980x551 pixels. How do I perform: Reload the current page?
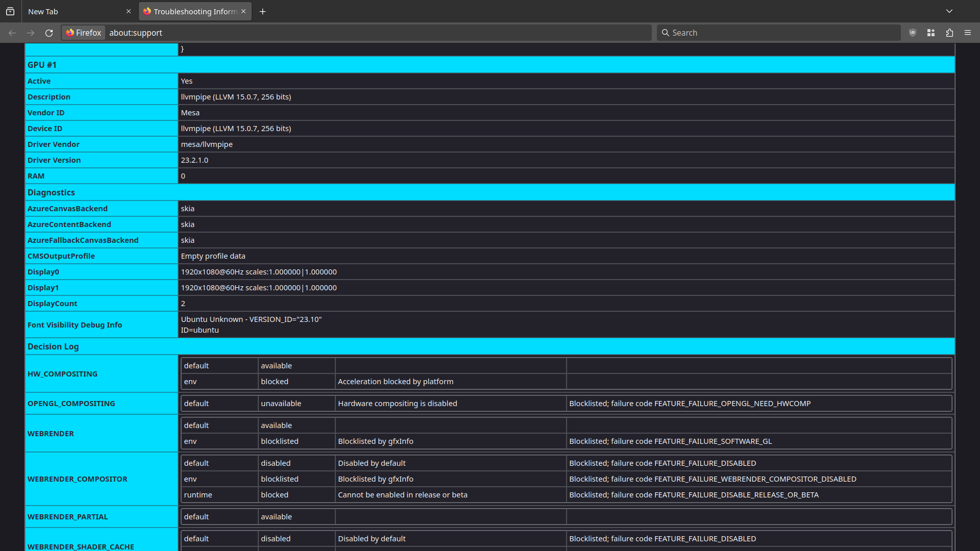point(49,33)
